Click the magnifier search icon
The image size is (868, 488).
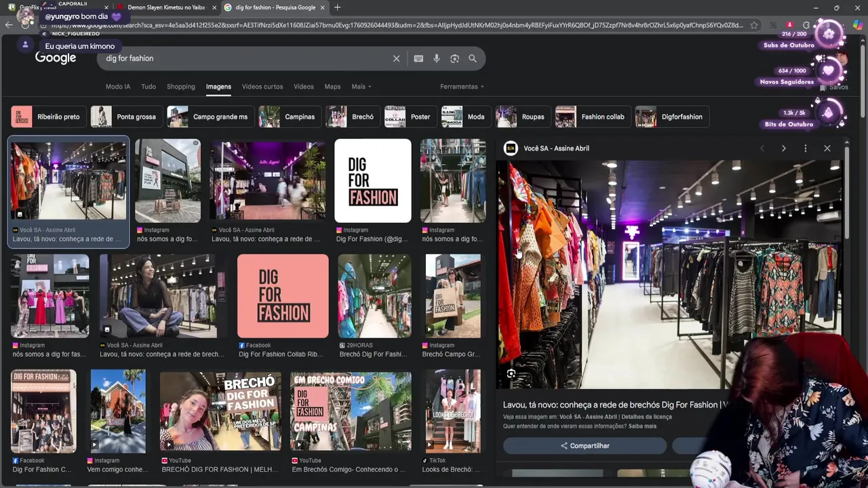(473, 58)
